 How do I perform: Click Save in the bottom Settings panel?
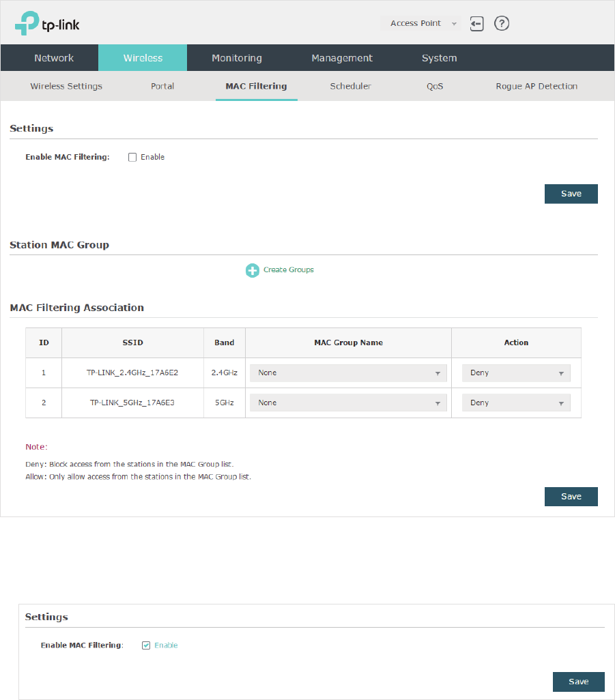(578, 682)
